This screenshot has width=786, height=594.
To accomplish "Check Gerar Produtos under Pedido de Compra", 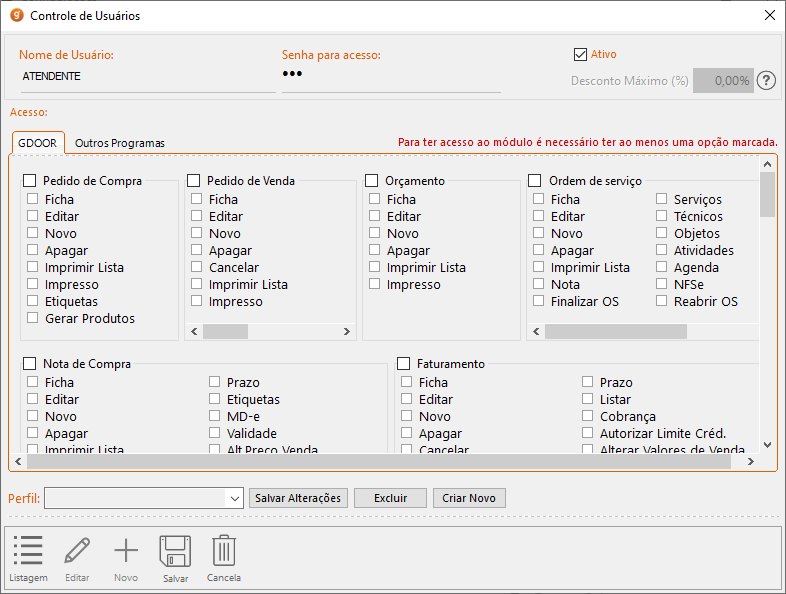I will pyautogui.click(x=33, y=318).
